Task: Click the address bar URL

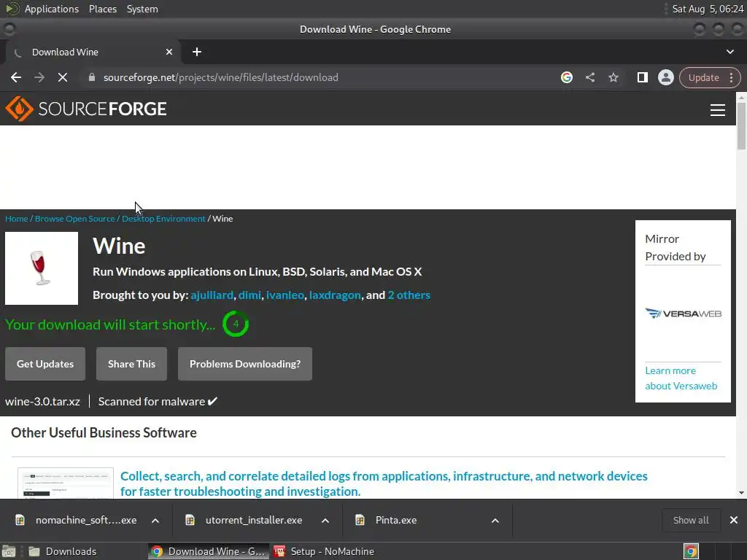Action: (x=220, y=77)
